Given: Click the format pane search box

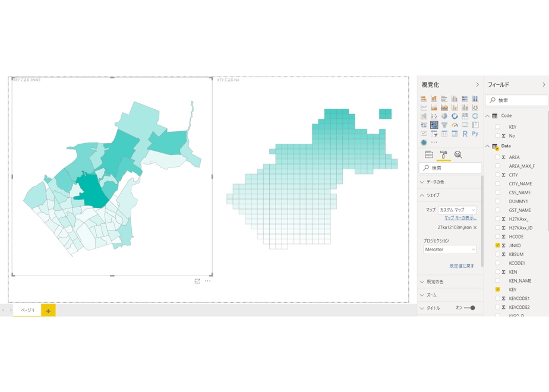Looking at the screenshot, I should tap(450, 168).
